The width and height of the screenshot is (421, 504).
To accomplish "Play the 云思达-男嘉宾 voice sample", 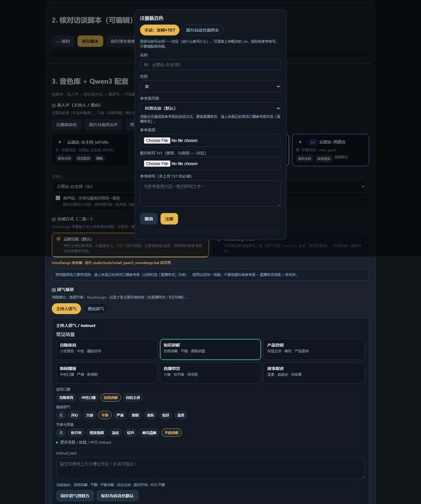I will pos(300,142).
